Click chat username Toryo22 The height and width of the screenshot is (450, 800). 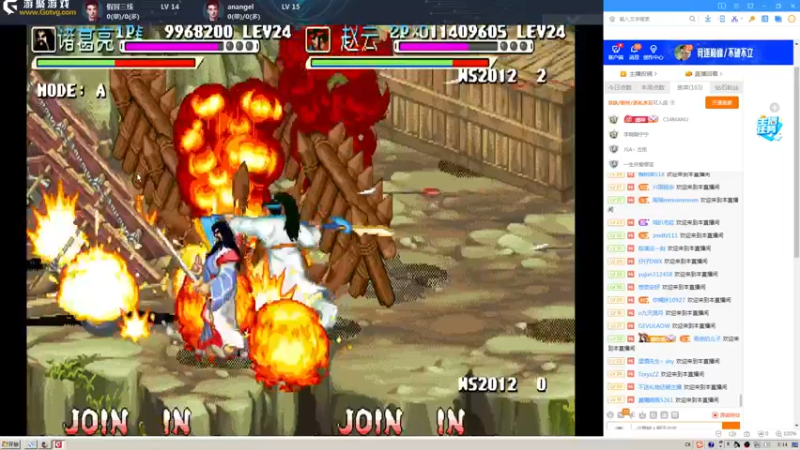click(x=648, y=374)
